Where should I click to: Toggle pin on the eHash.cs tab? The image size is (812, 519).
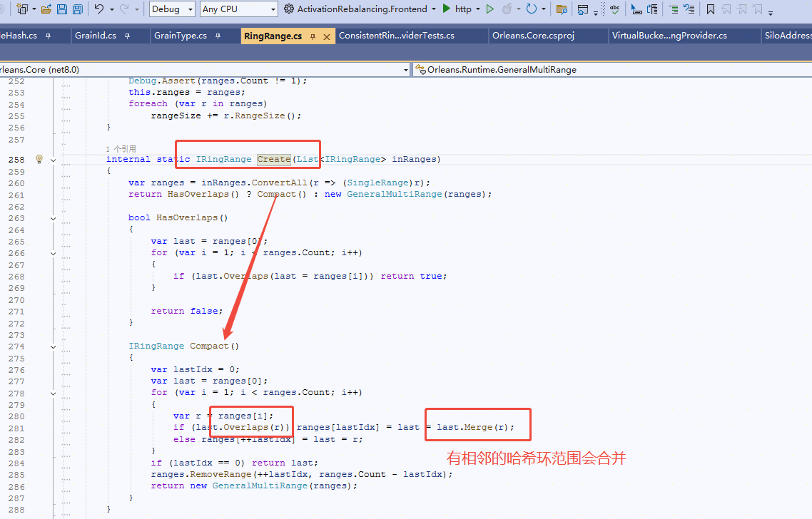[48, 36]
